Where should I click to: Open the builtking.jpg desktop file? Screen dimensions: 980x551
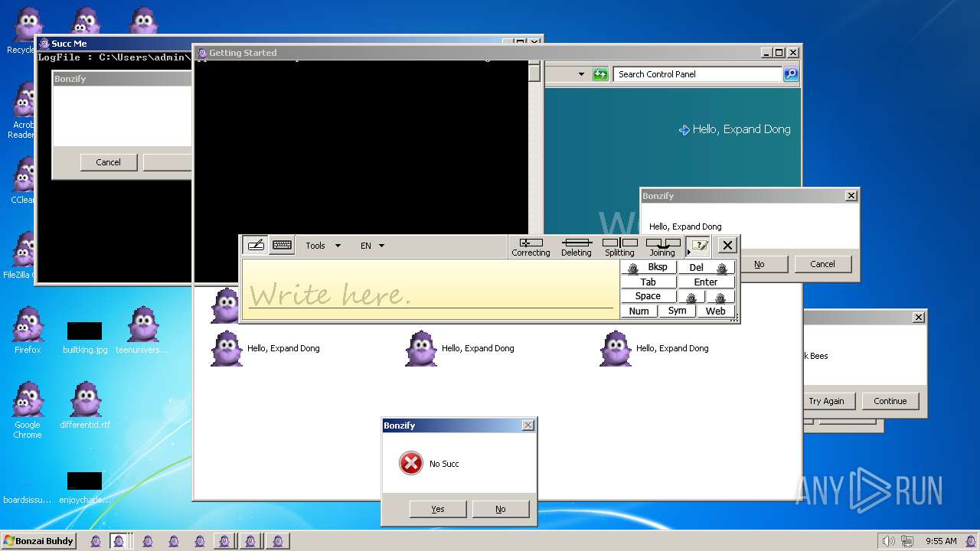coord(85,337)
